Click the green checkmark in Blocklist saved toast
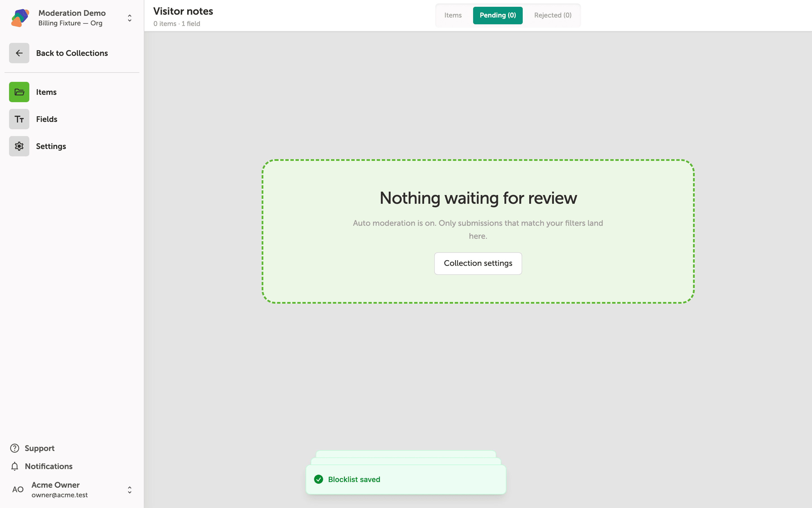This screenshot has width=812, height=508. [318, 479]
